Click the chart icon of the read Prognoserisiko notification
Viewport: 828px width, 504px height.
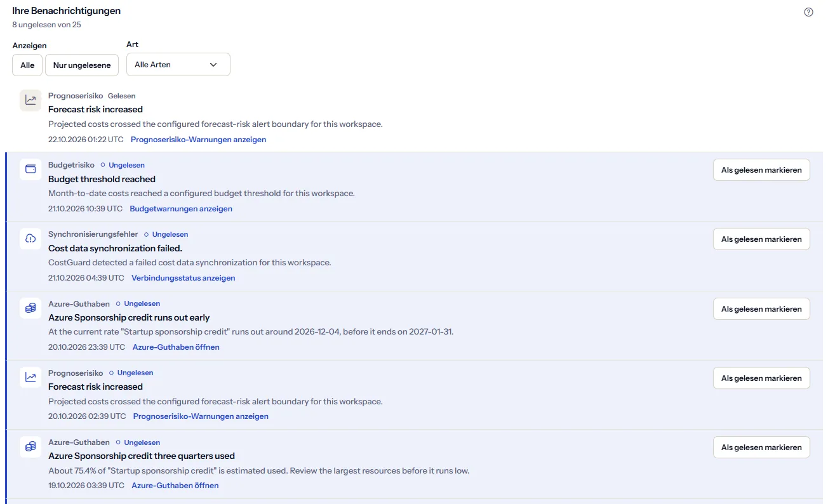click(x=30, y=100)
